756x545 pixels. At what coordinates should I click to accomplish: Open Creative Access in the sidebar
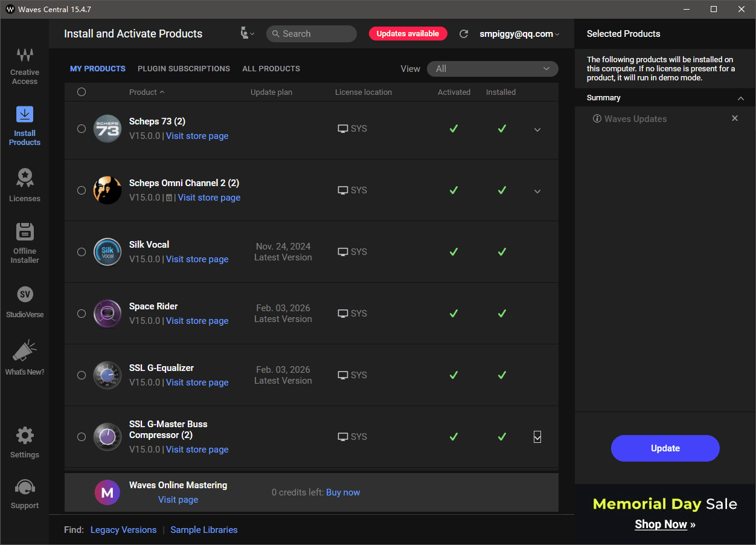tap(25, 66)
